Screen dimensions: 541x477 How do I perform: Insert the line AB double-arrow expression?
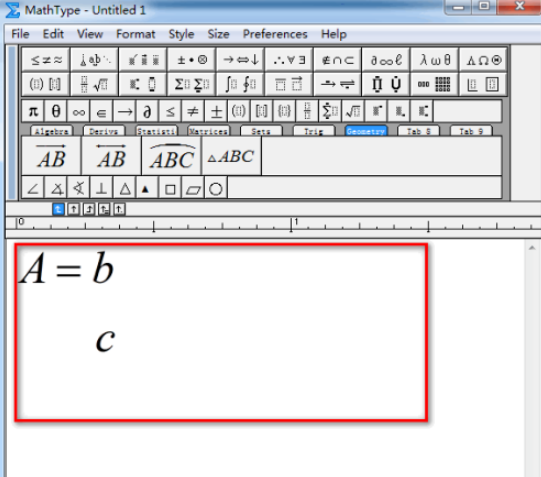tap(111, 156)
